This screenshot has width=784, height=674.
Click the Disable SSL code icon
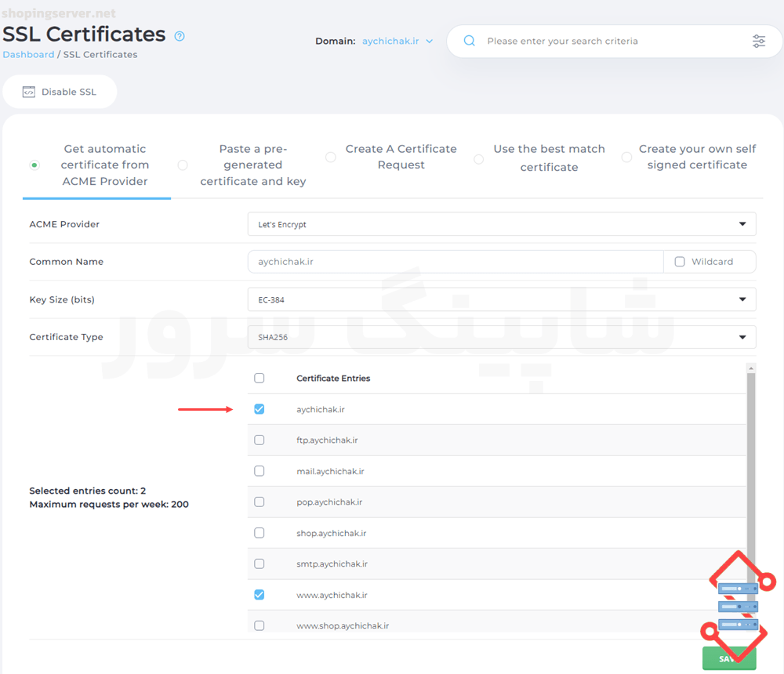point(29,92)
